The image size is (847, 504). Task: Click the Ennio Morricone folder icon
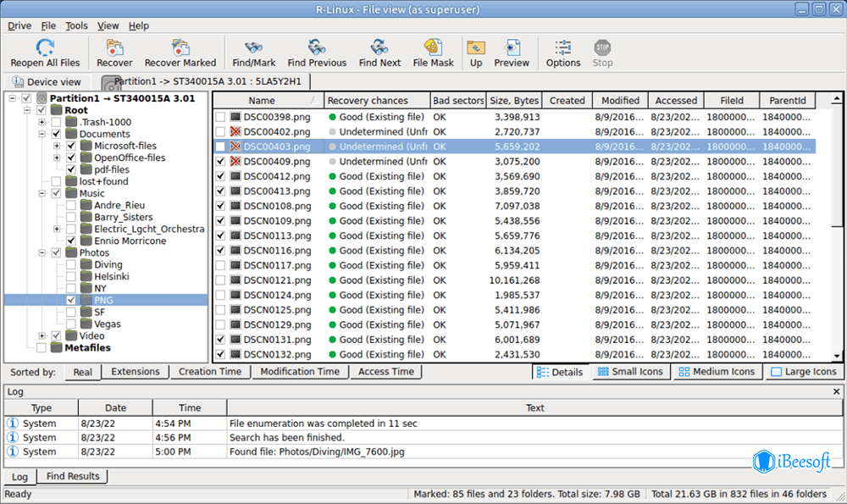pos(86,241)
